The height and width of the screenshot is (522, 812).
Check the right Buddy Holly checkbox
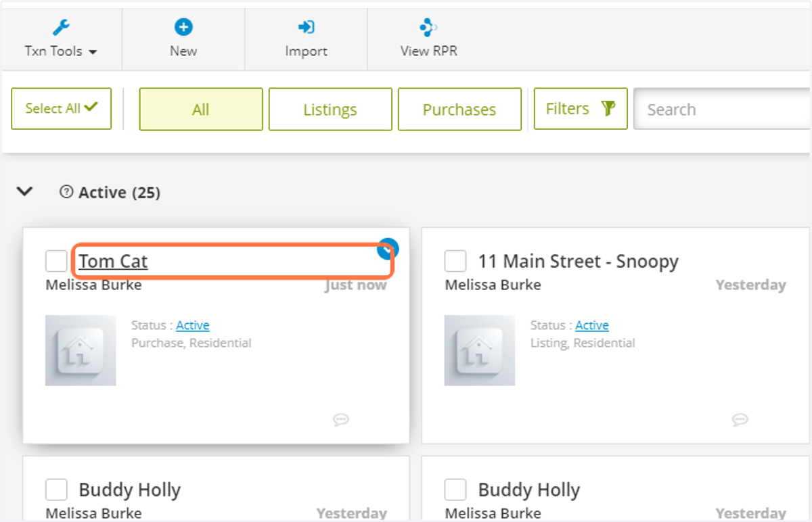coord(455,490)
